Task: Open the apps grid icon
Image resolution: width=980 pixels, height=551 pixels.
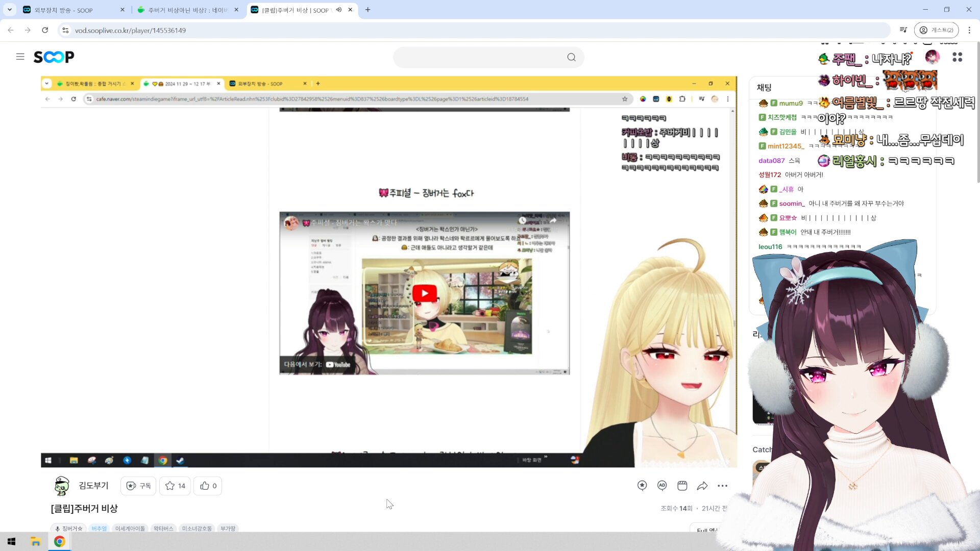Action: pos(957,57)
